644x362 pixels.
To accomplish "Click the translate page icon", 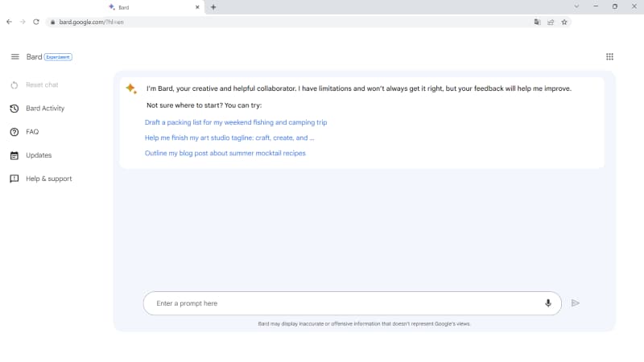I will (537, 23).
